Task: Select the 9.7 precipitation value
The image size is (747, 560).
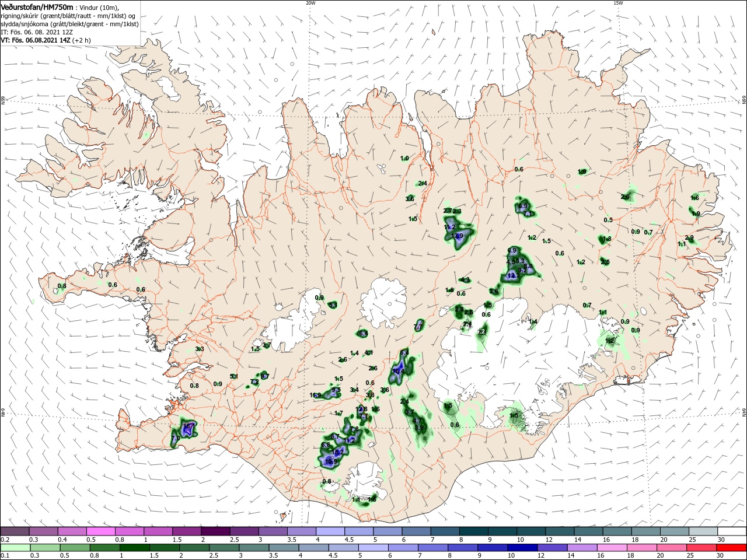Action: pos(264,376)
